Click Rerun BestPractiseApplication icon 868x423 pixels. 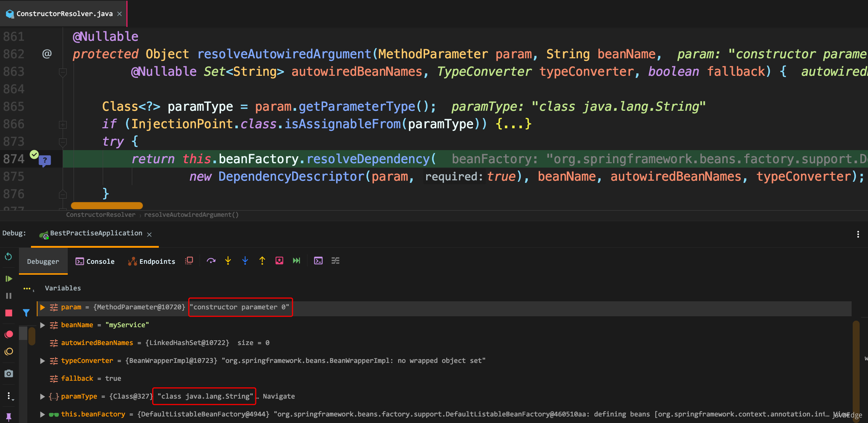[x=8, y=257]
